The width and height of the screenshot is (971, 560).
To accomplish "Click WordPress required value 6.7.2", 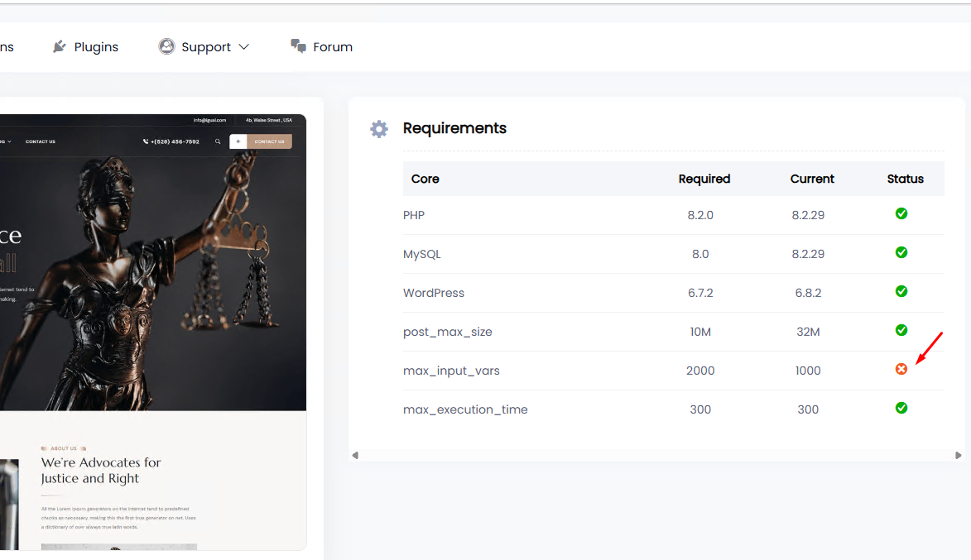I will click(x=700, y=294).
